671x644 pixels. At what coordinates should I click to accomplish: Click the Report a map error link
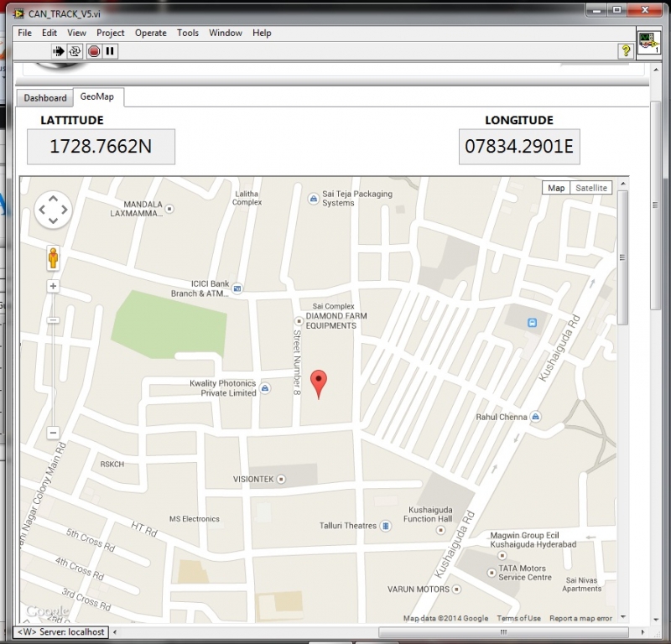[x=580, y=619]
